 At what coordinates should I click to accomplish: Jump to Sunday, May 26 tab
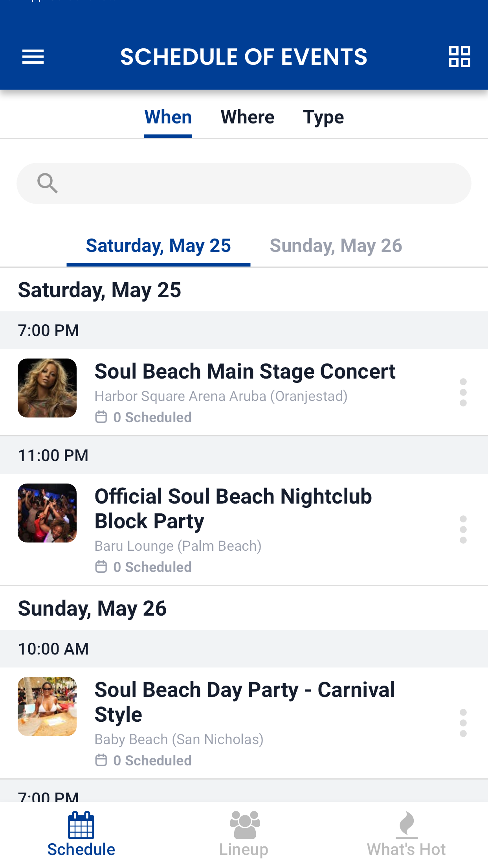point(336,246)
